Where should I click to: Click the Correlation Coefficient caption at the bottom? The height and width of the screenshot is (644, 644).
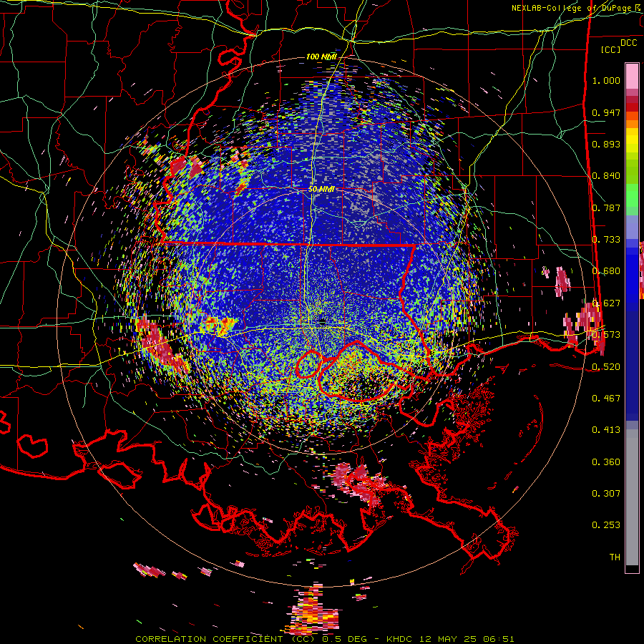click(x=324, y=639)
